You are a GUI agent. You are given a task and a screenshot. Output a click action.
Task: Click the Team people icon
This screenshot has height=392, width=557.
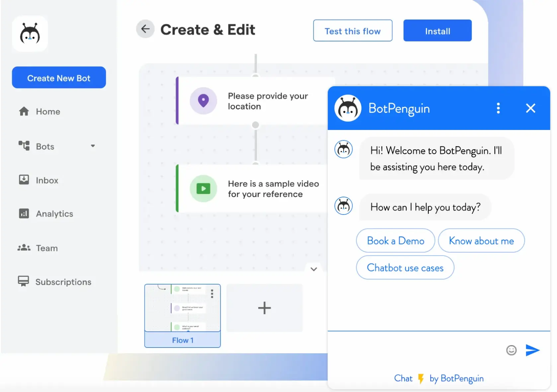click(24, 248)
